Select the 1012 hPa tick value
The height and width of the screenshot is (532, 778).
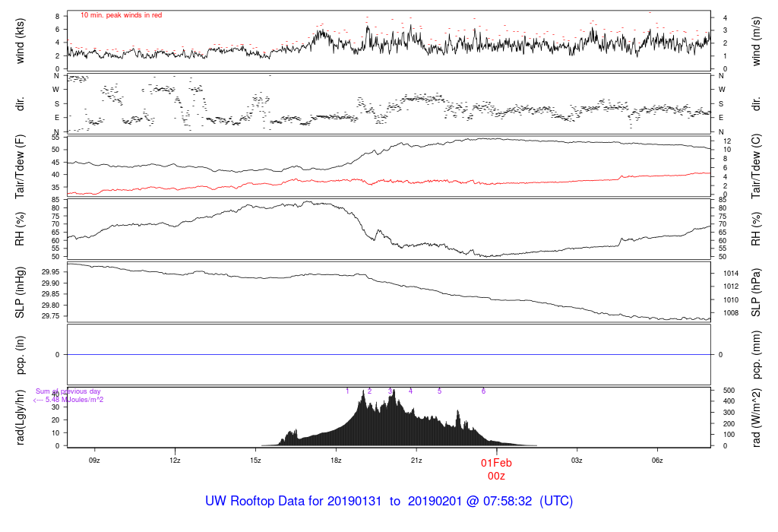click(730, 287)
